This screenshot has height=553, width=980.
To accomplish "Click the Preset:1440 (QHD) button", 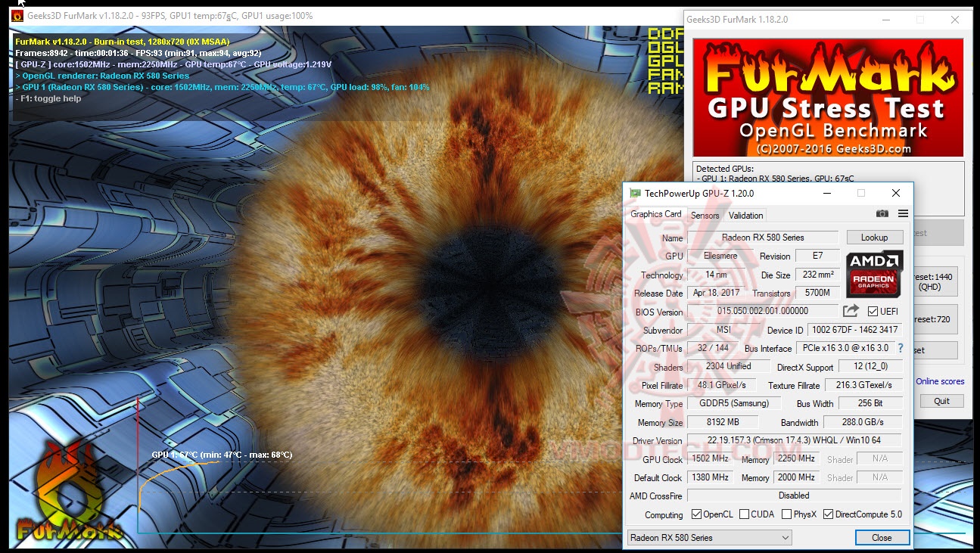I will 936,281.
